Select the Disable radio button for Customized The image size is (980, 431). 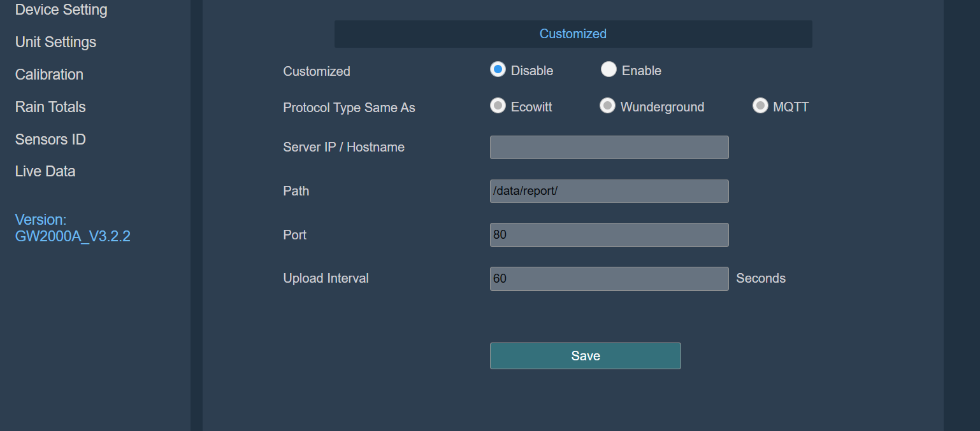tap(498, 69)
